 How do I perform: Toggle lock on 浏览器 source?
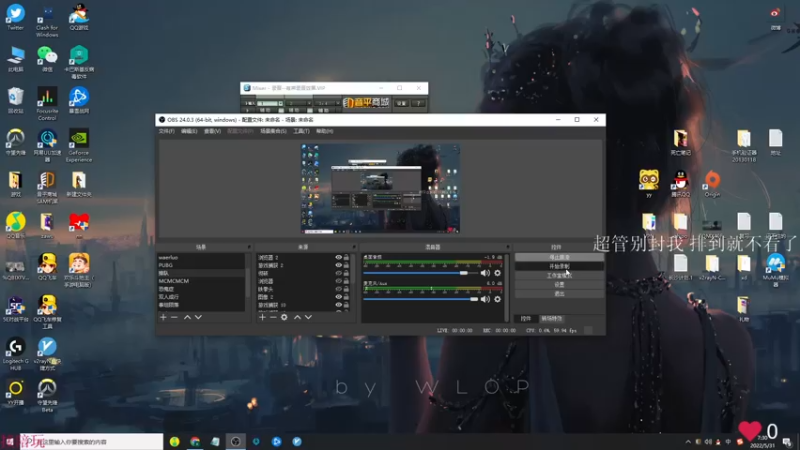[x=346, y=281]
